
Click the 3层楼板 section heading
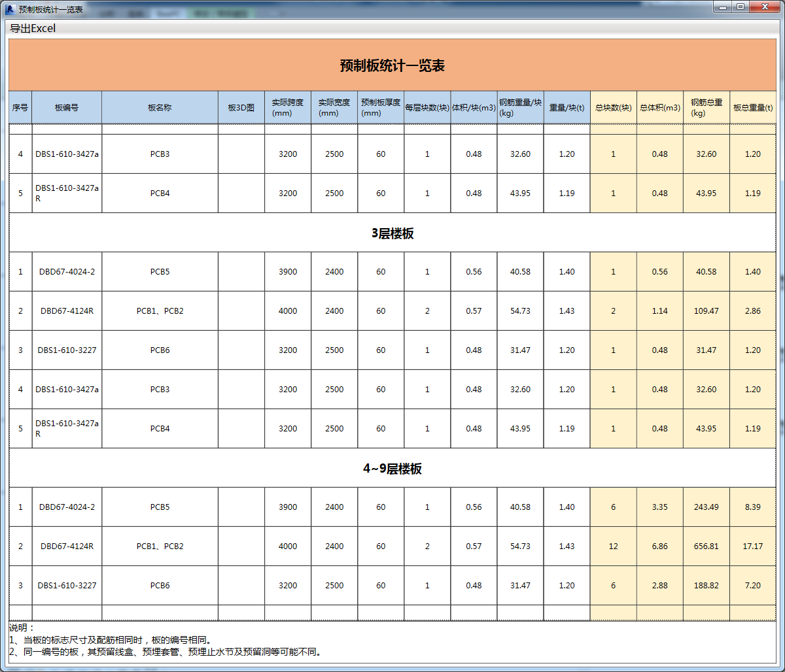point(392,233)
